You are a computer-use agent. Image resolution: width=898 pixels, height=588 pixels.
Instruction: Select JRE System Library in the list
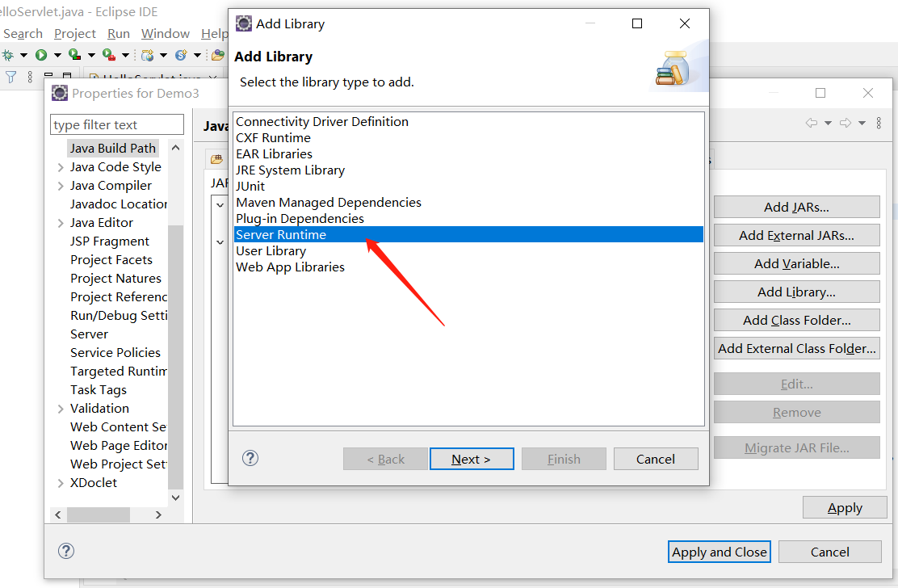pyautogui.click(x=290, y=170)
